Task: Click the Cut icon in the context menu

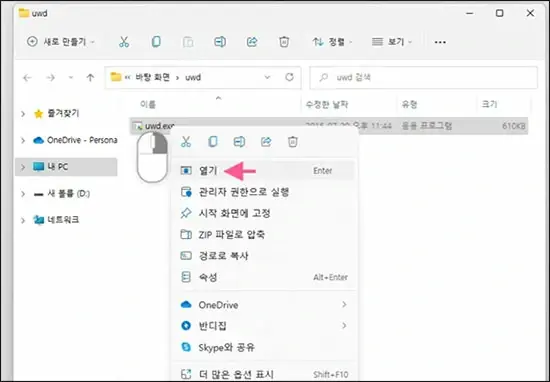Action: pyautogui.click(x=186, y=142)
